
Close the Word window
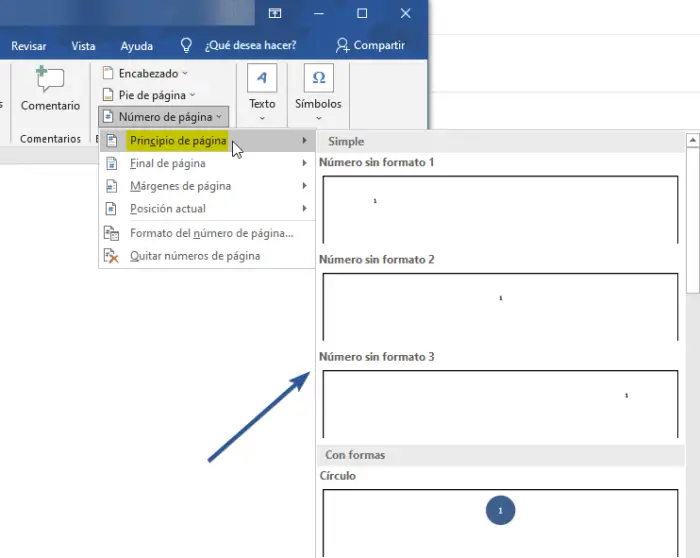[405, 13]
